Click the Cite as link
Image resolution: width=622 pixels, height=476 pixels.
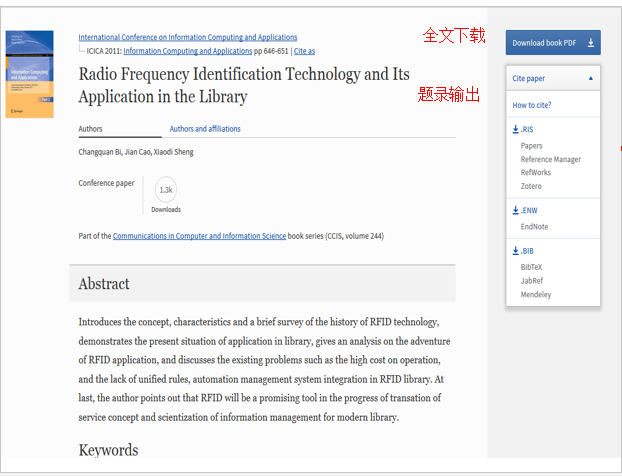tap(304, 51)
